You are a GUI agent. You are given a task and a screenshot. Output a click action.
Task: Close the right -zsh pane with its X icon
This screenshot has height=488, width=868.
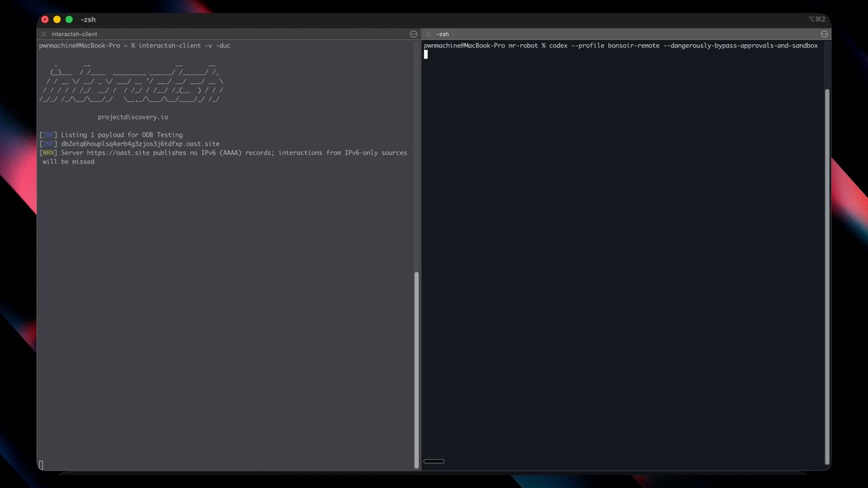(x=428, y=34)
